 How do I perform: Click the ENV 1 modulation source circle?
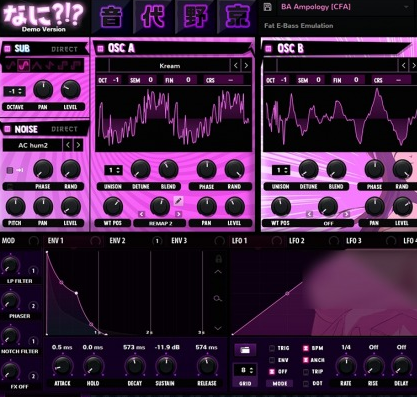point(95,241)
